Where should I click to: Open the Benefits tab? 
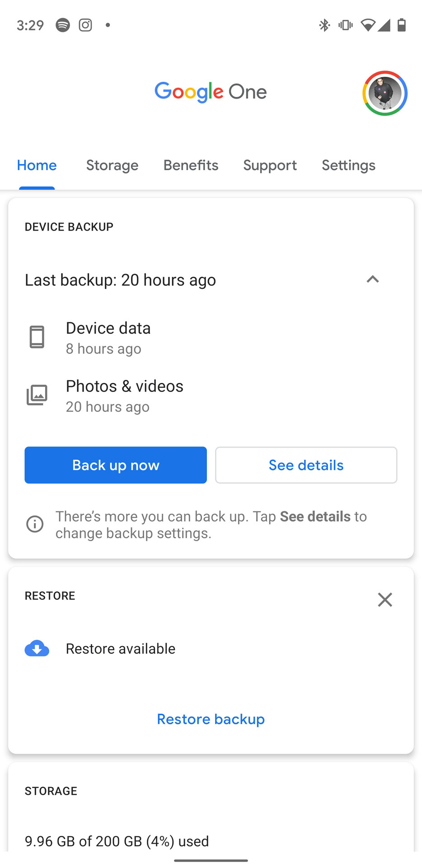(x=191, y=165)
